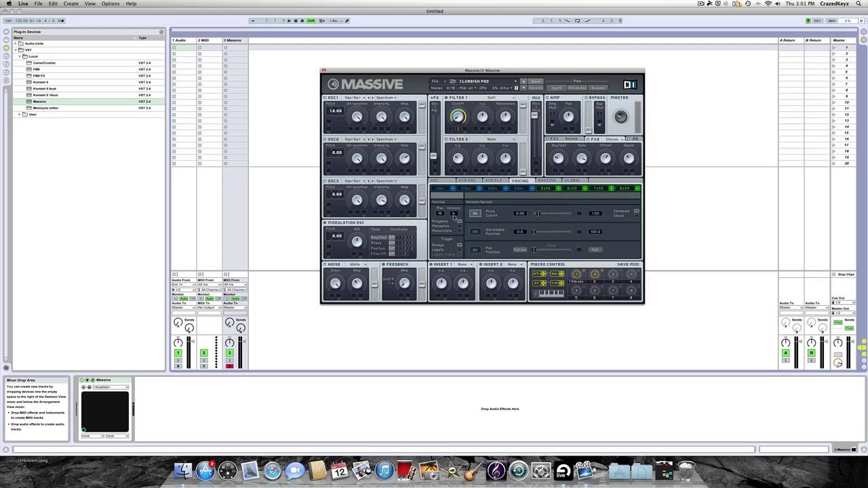Click the Save MIDI button
Image resolution: width=868 pixels, height=488 pixels.
pyautogui.click(x=628, y=264)
